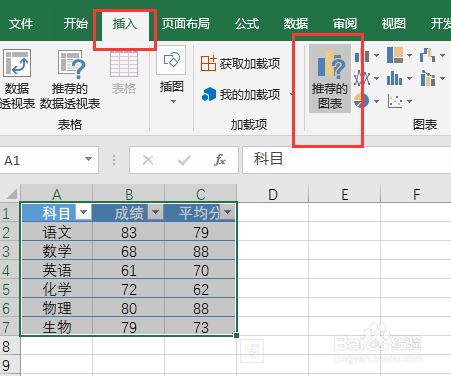Viewport: 451px width, 376px height.
Task: Open the 插图 illustrations menu
Action: pyautogui.click(x=171, y=75)
